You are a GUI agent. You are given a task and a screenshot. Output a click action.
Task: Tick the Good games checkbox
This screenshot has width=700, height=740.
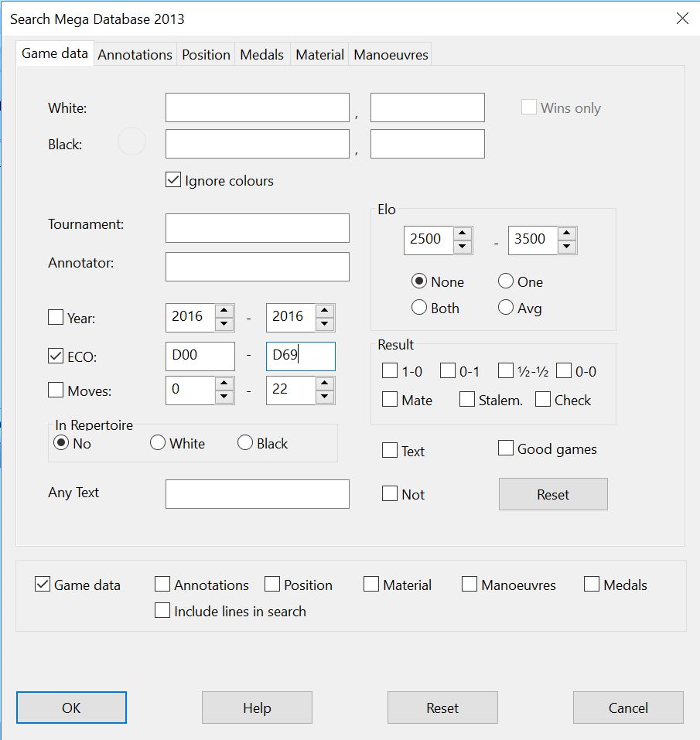pyautogui.click(x=506, y=448)
